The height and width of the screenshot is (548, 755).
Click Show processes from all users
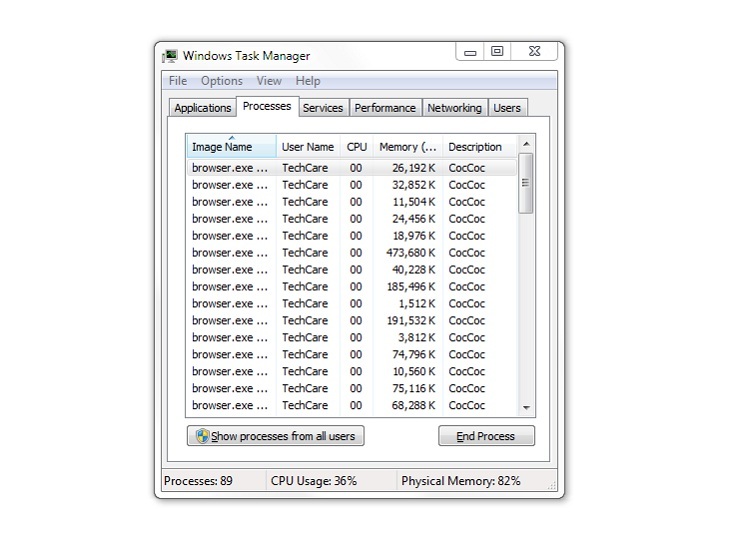[276, 436]
